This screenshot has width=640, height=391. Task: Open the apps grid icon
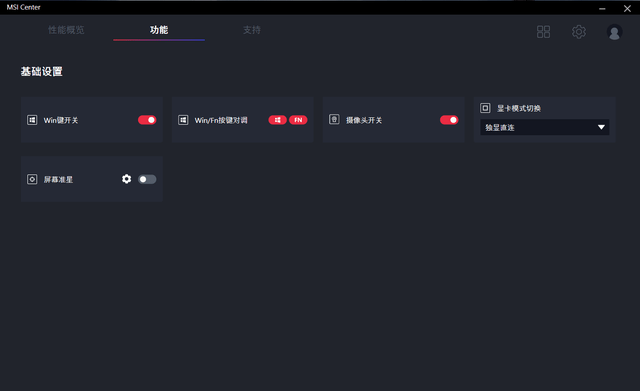(x=543, y=32)
